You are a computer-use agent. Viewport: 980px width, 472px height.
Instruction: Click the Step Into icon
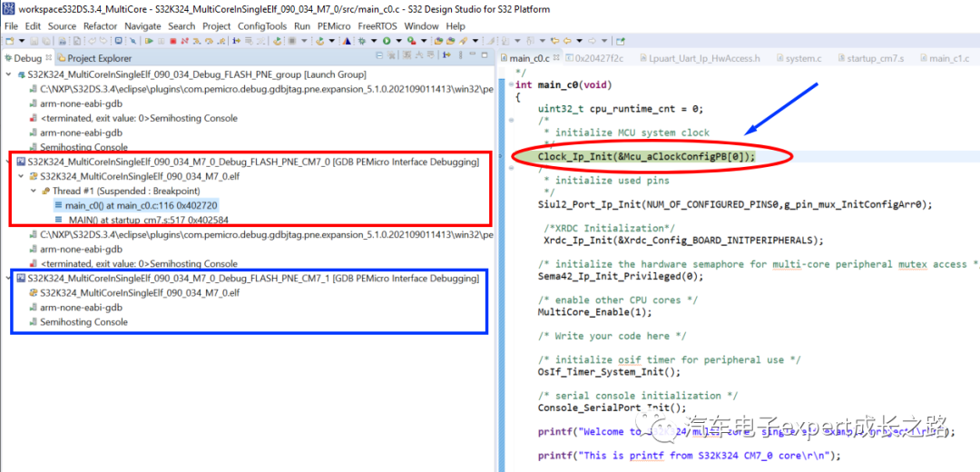(196, 41)
